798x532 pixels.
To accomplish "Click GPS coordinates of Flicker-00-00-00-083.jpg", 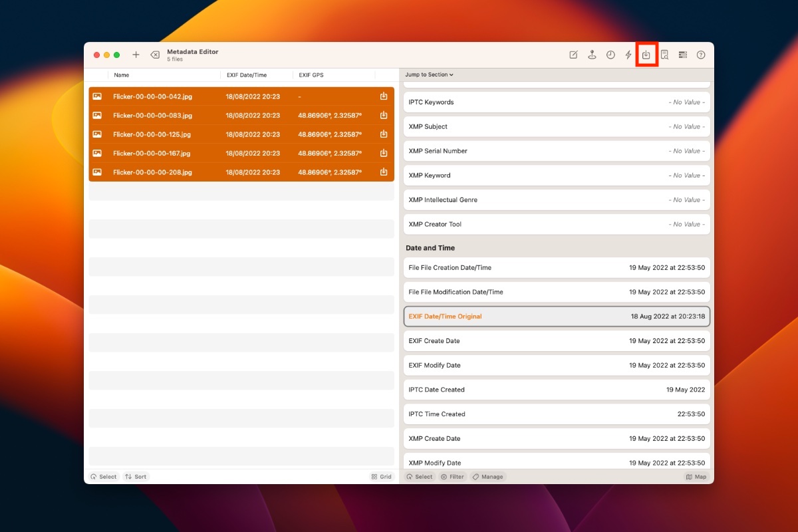I will 330,115.
